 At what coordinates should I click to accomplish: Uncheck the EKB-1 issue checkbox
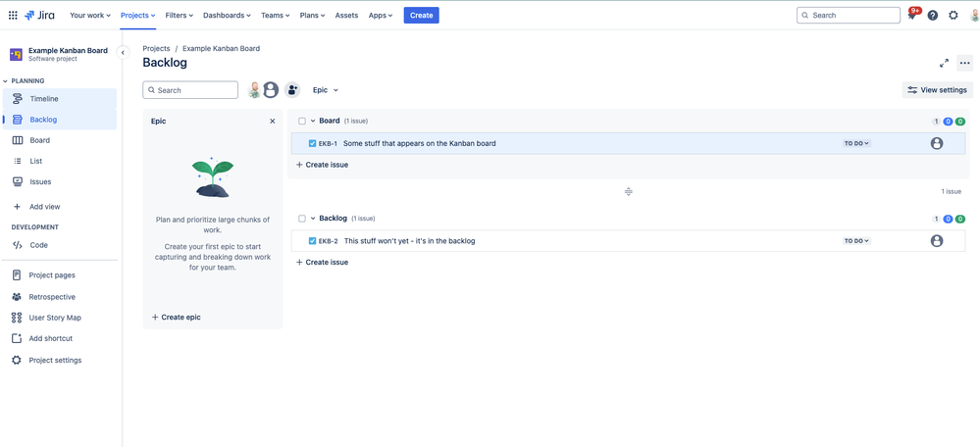pos(313,143)
